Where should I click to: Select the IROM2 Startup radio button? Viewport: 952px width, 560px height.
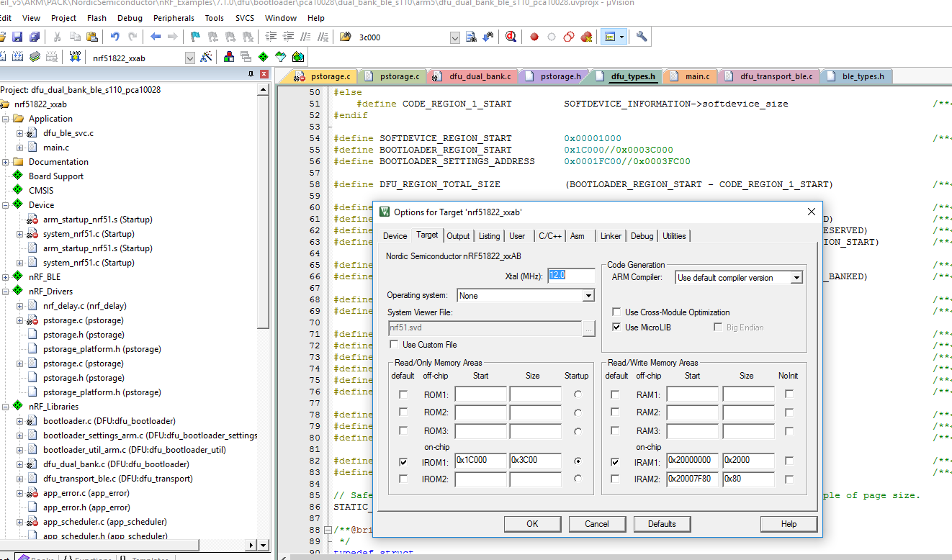pos(578,479)
